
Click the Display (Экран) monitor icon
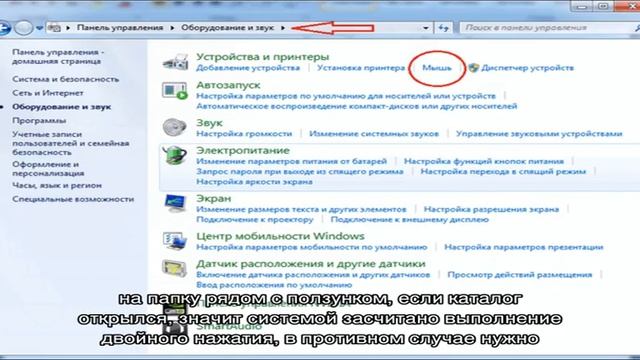tap(175, 203)
